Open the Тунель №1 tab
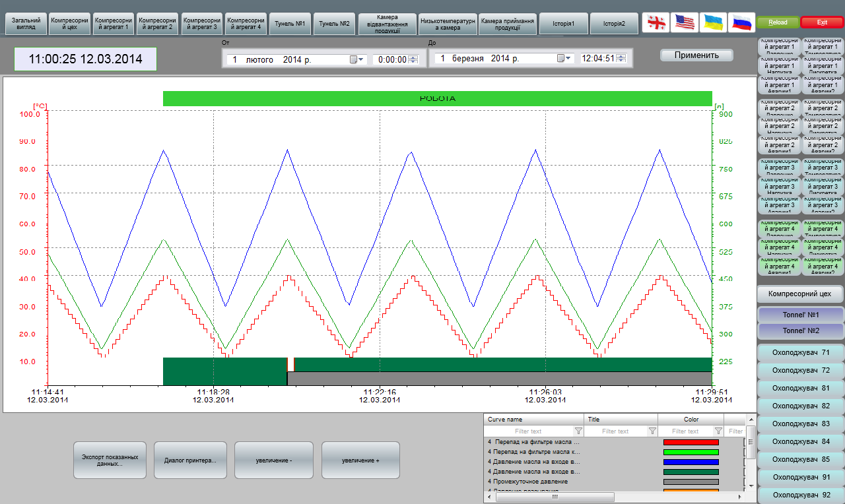This screenshot has width=845, height=504. point(289,23)
